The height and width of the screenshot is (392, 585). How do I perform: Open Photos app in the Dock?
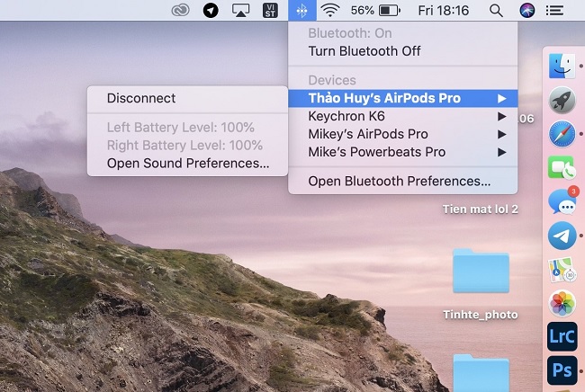[x=562, y=303]
